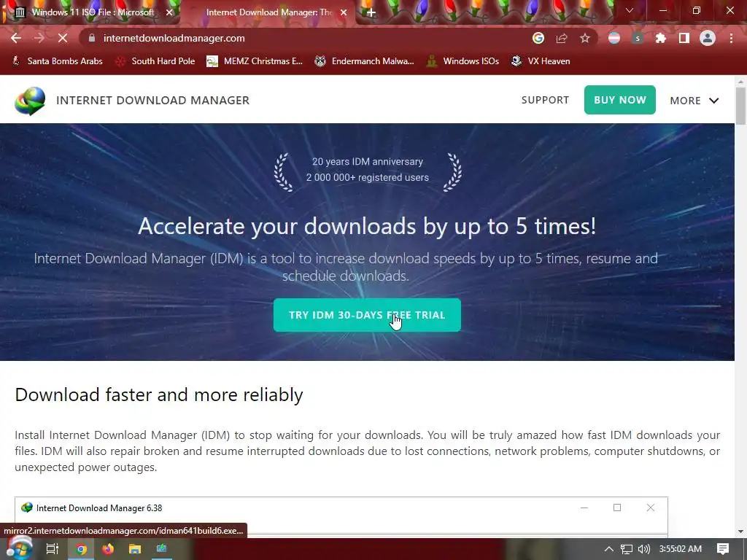Image resolution: width=747 pixels, height=560 pixels.
Task: Click the scrollbar down arrow
Action: tap(740, 532)
